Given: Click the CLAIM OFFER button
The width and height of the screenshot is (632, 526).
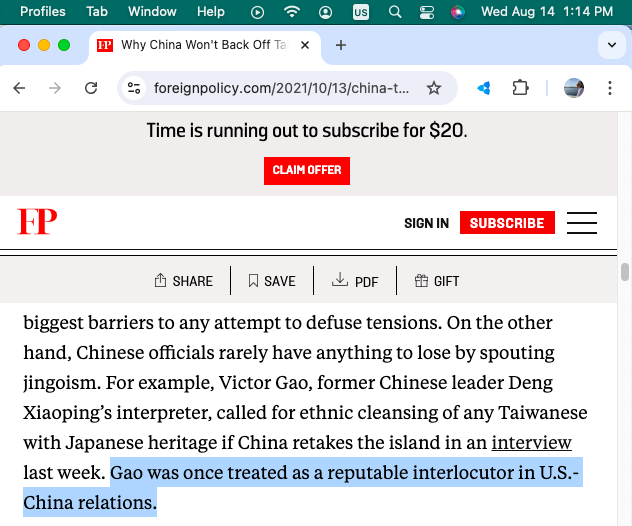Looking at the screenshot, I should click(307, 170).
